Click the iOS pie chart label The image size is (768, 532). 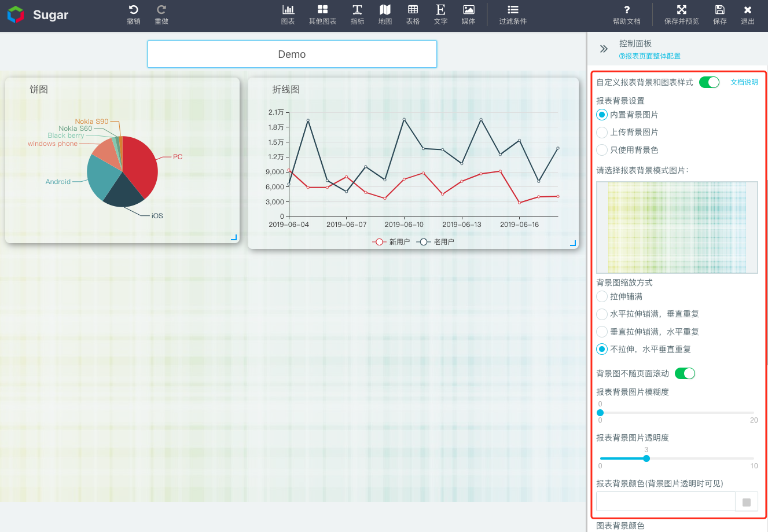(157, 216)
